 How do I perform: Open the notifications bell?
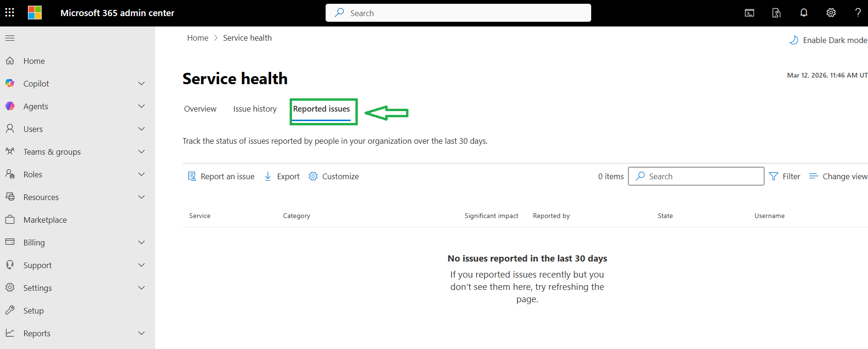(804, 13)
